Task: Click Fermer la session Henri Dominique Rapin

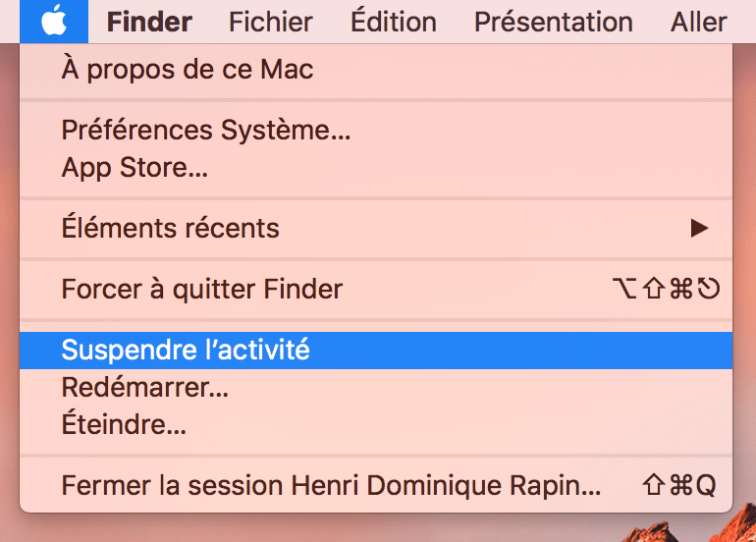Action: pos(331,485)
